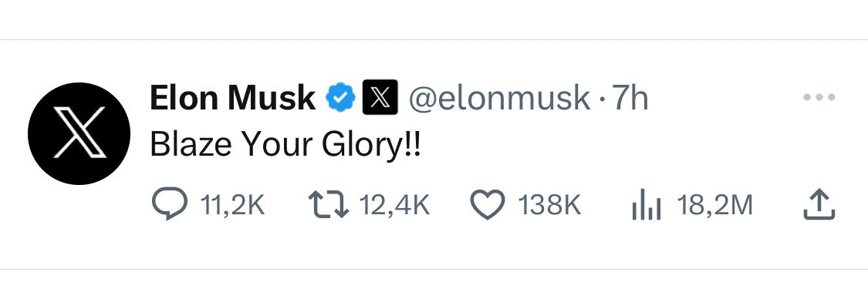Like the post with the heart icon

click(487, 205)
